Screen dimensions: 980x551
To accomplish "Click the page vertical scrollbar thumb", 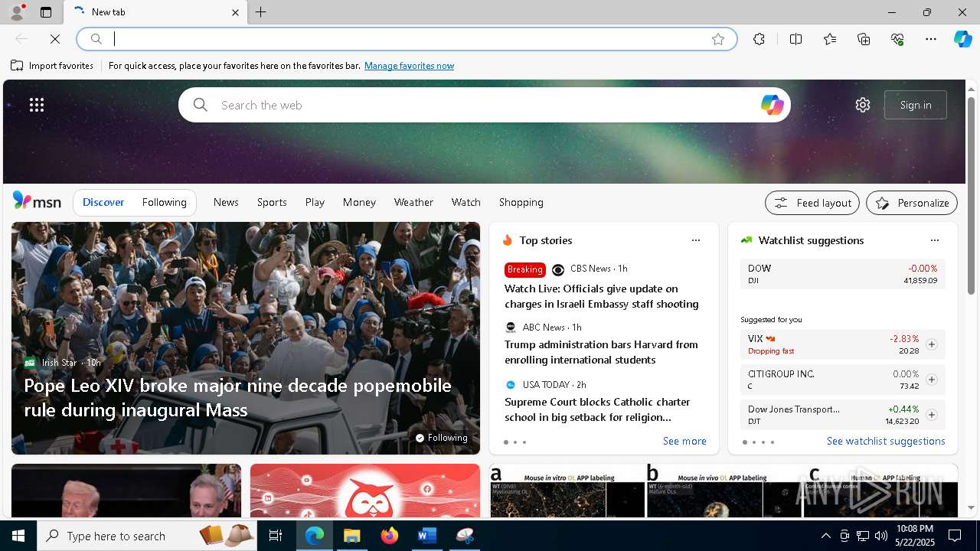I will pos(971,195).
